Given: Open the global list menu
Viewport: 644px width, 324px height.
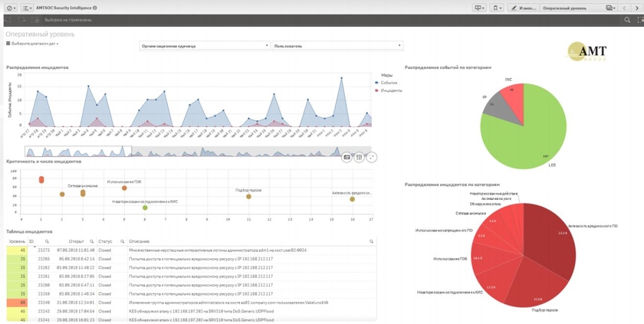Looking at the screenshot, I should pyautogui.click(x=27, y=8).
